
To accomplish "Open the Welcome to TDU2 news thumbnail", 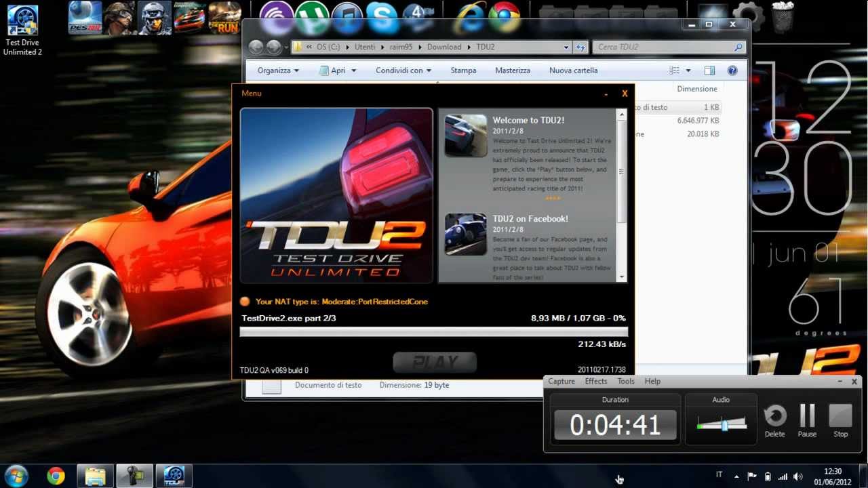I will tap(466, 136).
